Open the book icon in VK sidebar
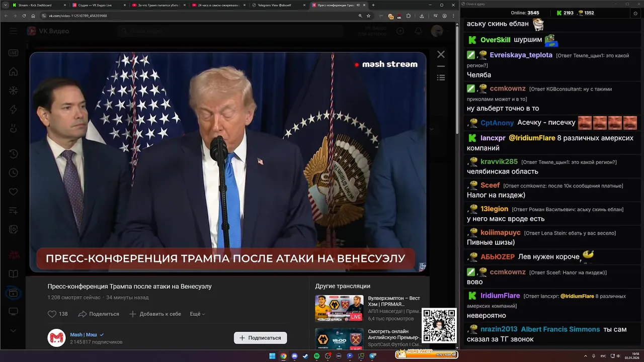 coord(13,274)
